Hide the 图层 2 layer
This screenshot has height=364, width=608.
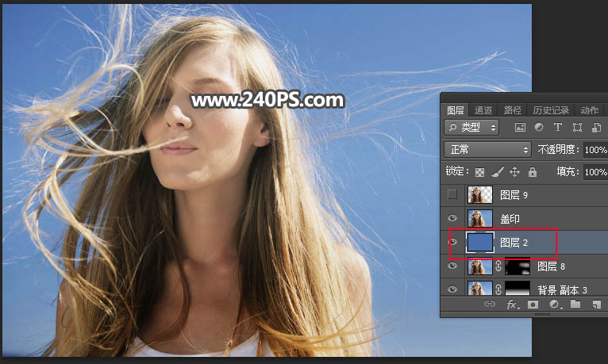coord(452,243)
